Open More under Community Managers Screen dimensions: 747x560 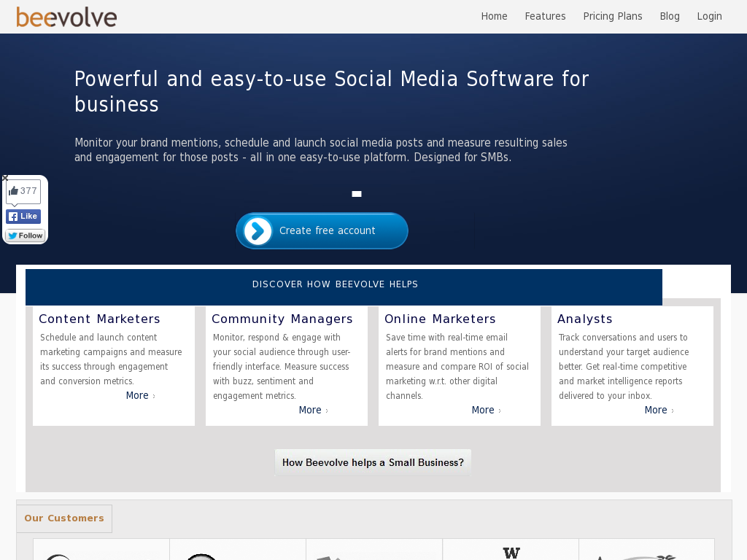(x=314, y=410)
